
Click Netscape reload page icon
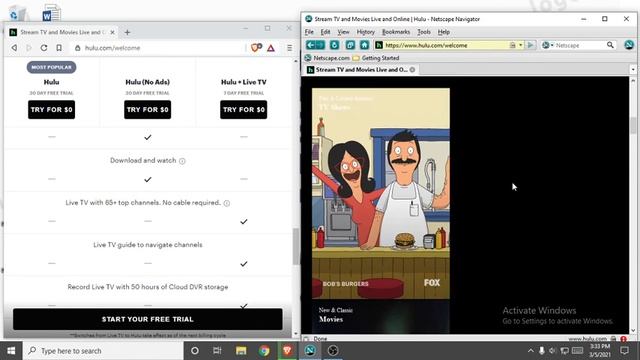(x=334, y=45)
